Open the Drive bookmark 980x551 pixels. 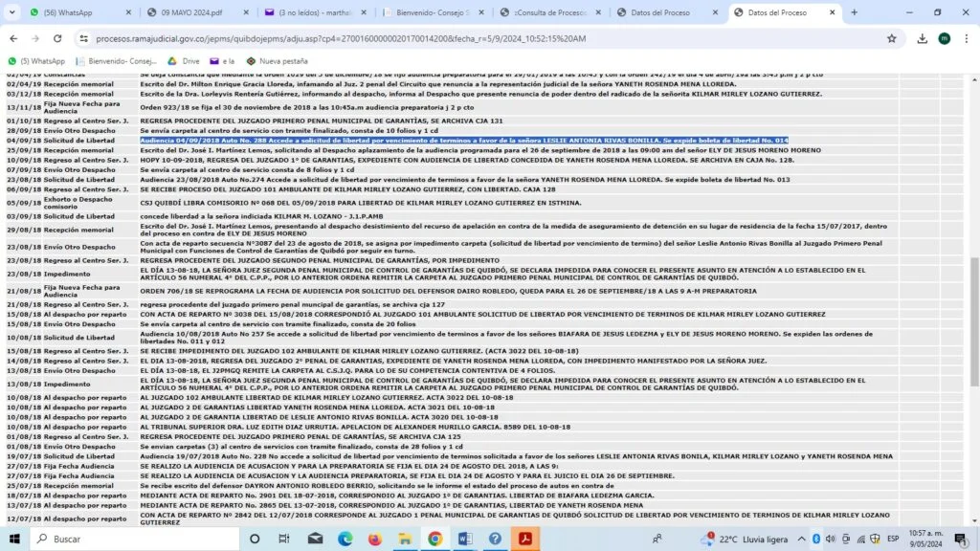click(x=184, y=60)
